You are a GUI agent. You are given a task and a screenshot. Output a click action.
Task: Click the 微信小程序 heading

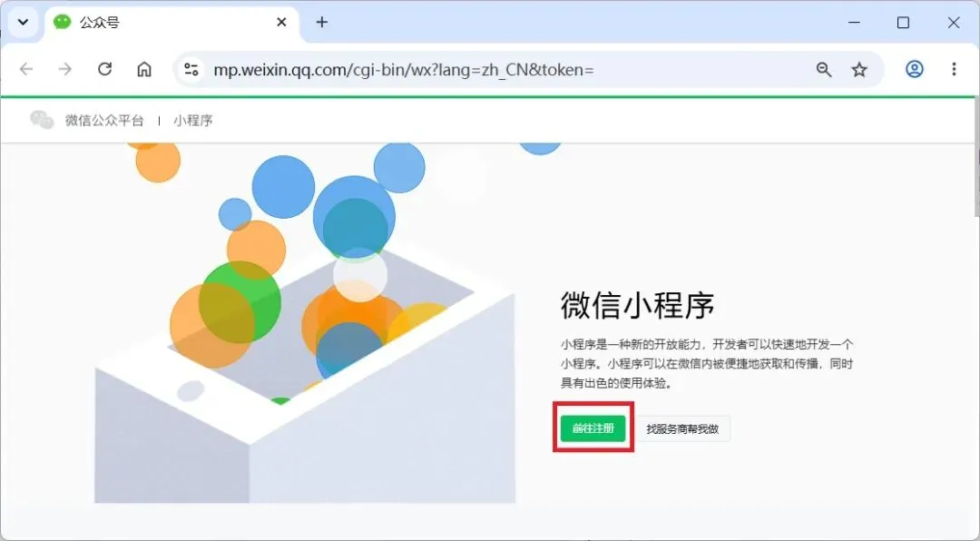pyautogui.click(x=638, y=305)
